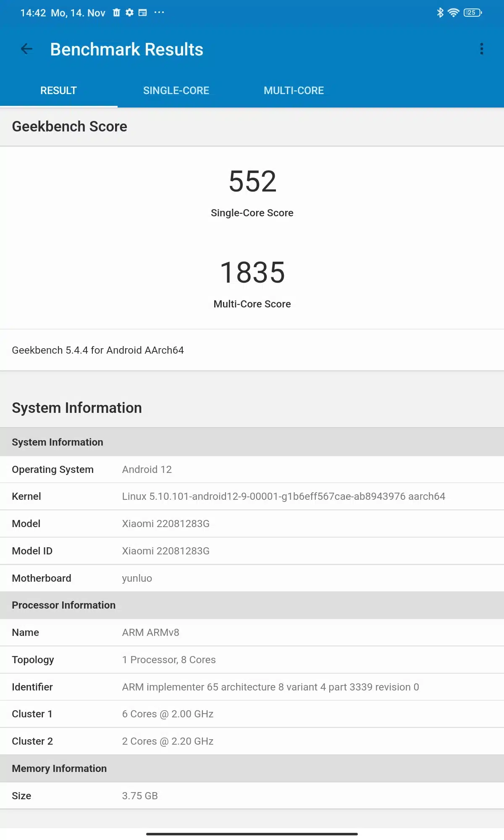Tap the calendar notification icon

pos(143,13)
